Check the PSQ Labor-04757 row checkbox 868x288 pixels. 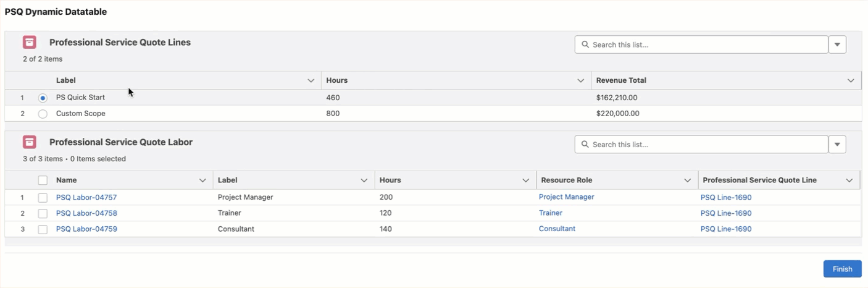click(43, 198)
